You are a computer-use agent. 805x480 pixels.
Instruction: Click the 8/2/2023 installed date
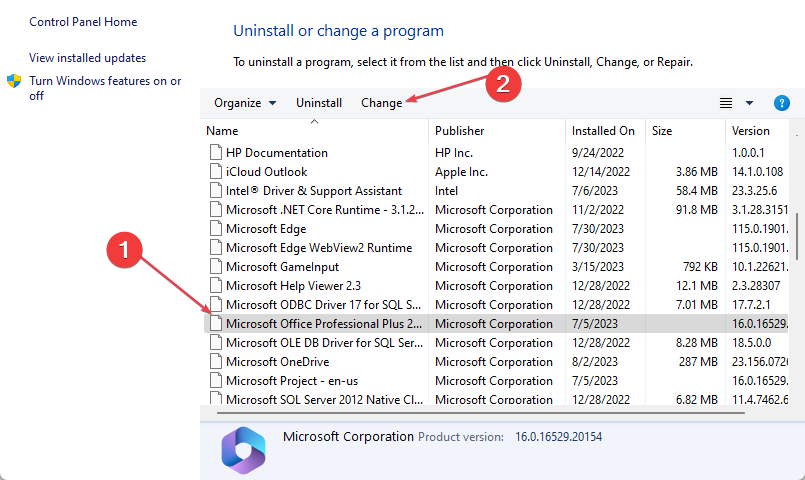[x=595, y=361]
